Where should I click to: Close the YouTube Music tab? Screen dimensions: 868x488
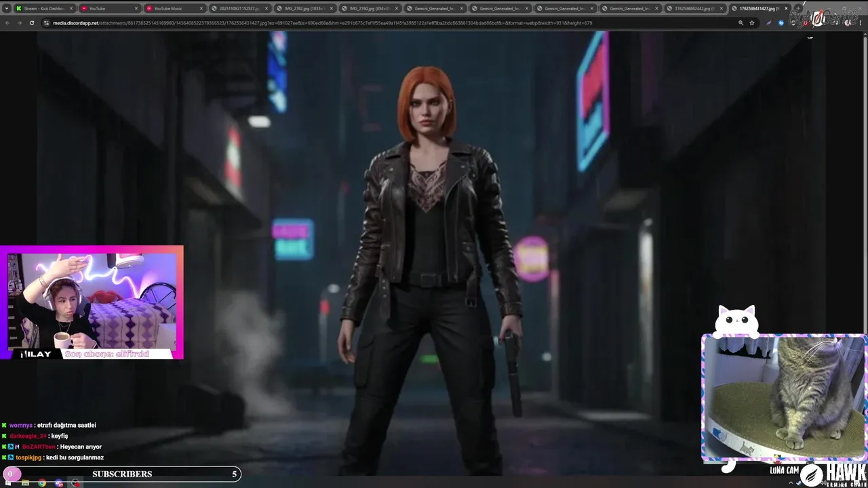click(x=201, y=9)
